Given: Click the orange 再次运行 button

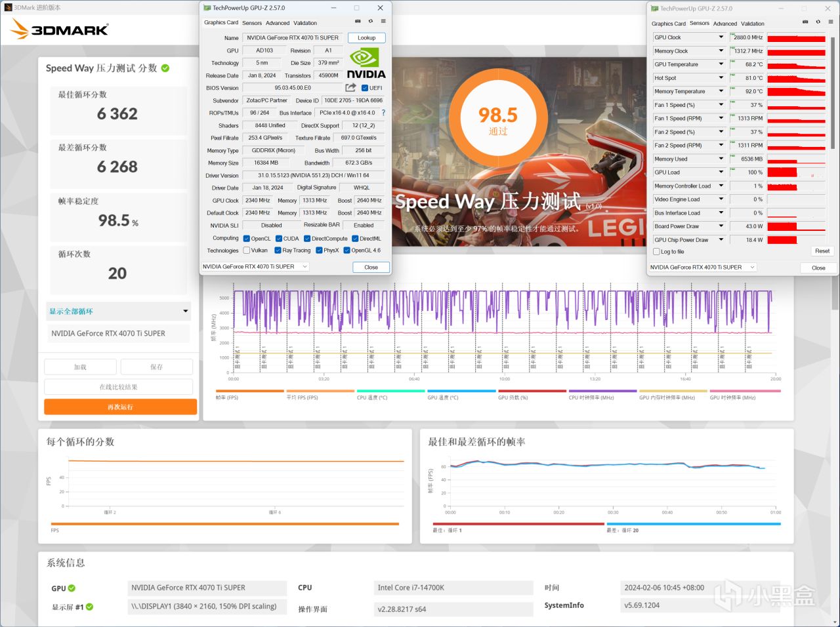Looking at the screenshot, I should click(121, 407).
